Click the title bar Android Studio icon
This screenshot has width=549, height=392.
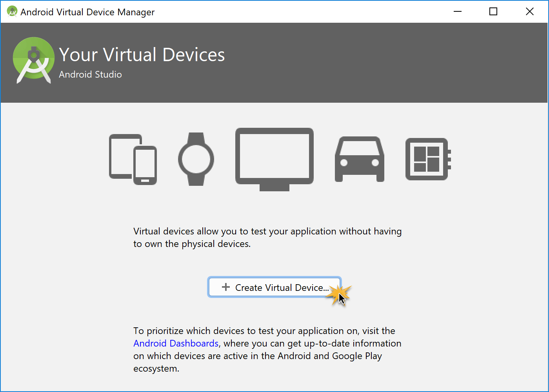pos(12,11)
